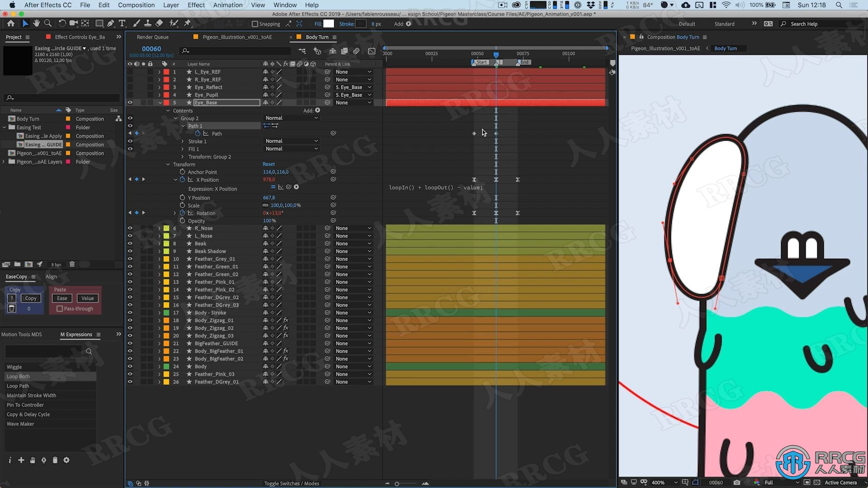This screenshot has height=488, width=868.
Task: Click the Reset button under Transform
Action: (x=268, y=164)
